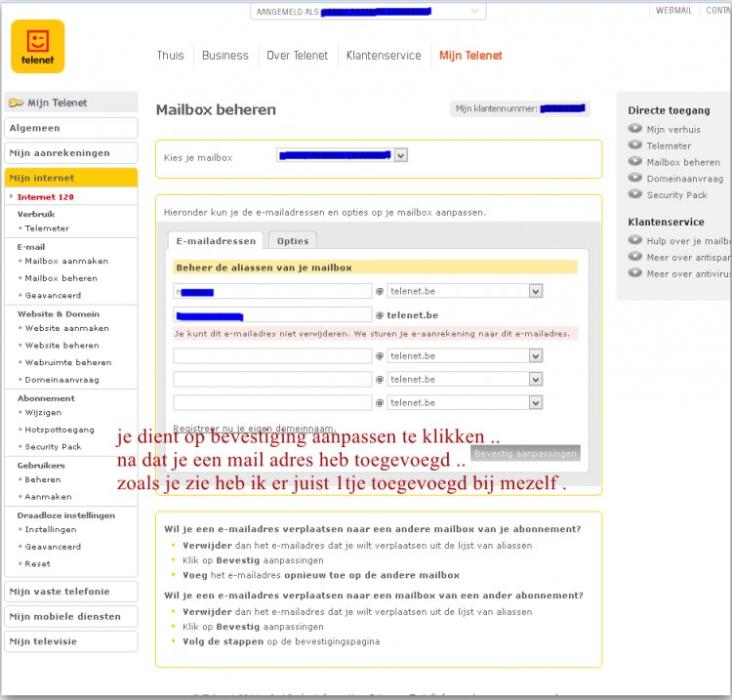Open Geavanceerd under Draadloze instellingen
The image size is (732, 700).
[x=53, y=547]
